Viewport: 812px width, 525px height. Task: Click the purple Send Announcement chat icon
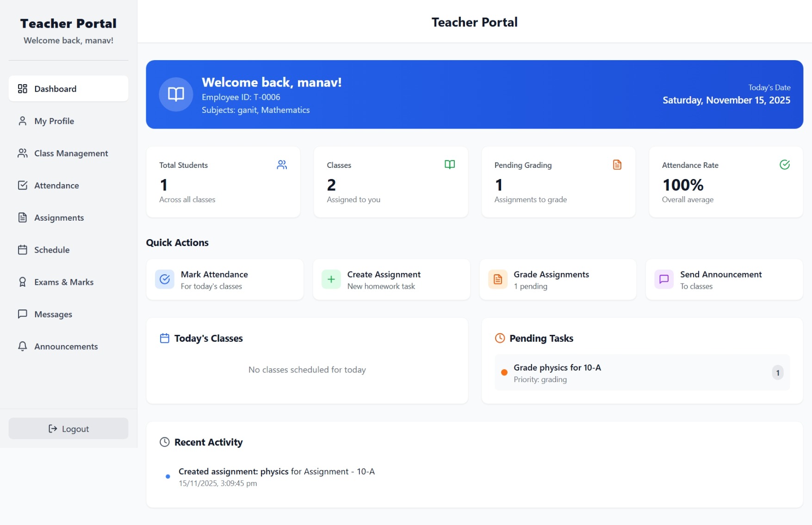pos(663,279)
